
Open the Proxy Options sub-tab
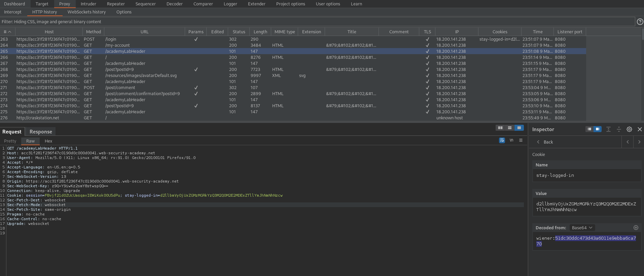(x=124, y=12)
